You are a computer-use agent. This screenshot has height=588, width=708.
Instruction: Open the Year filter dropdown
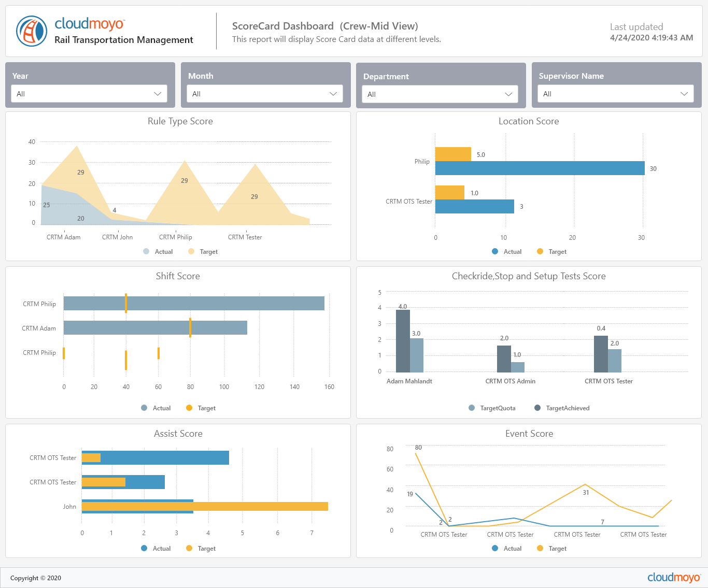click(x=89, y=93)
